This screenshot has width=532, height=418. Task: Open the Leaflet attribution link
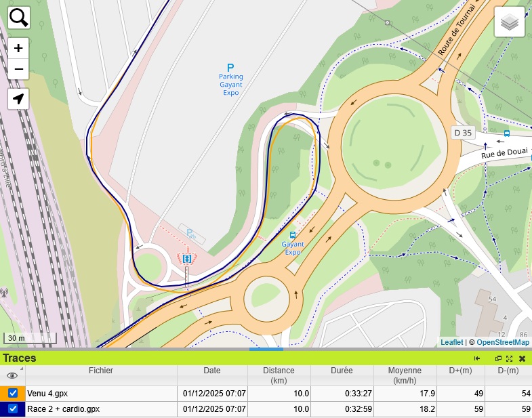coord(451,342)
